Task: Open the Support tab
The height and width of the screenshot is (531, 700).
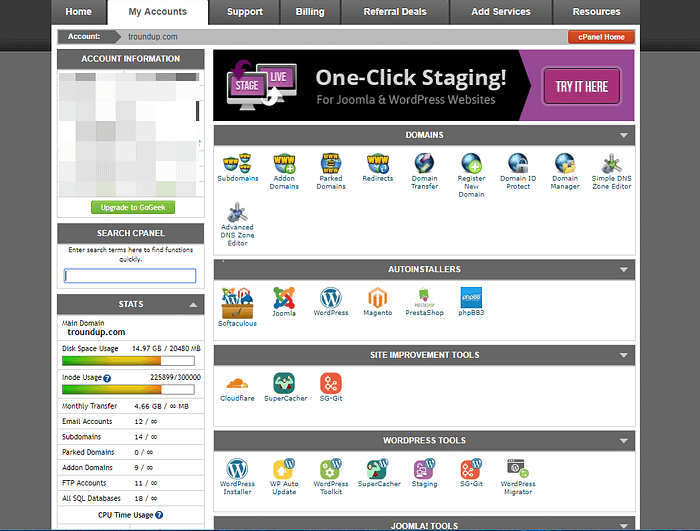Action: (245, 12)
